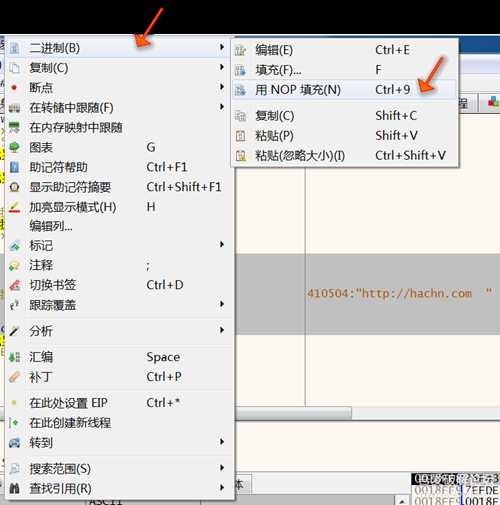The image size is (500, 505).
Task: Click the toggle bookmark (切换书签) icon
Action: pyautogui.click(x=14, y=285)
